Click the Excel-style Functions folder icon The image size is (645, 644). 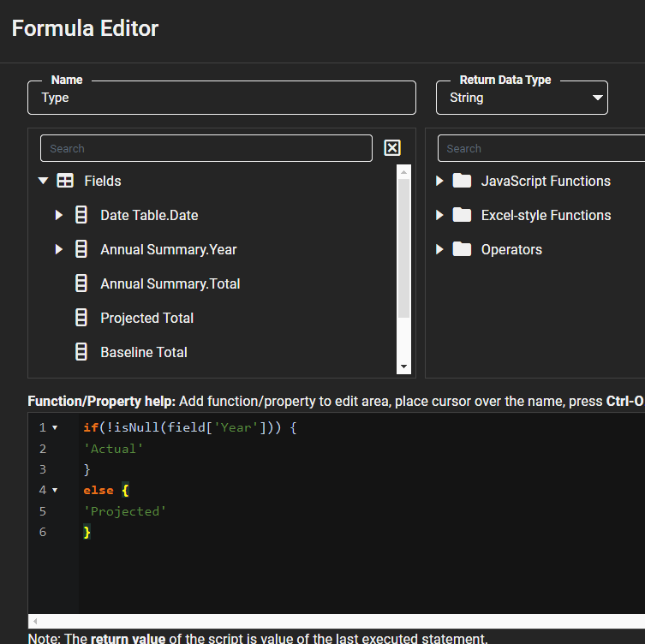tap(463, 215)
